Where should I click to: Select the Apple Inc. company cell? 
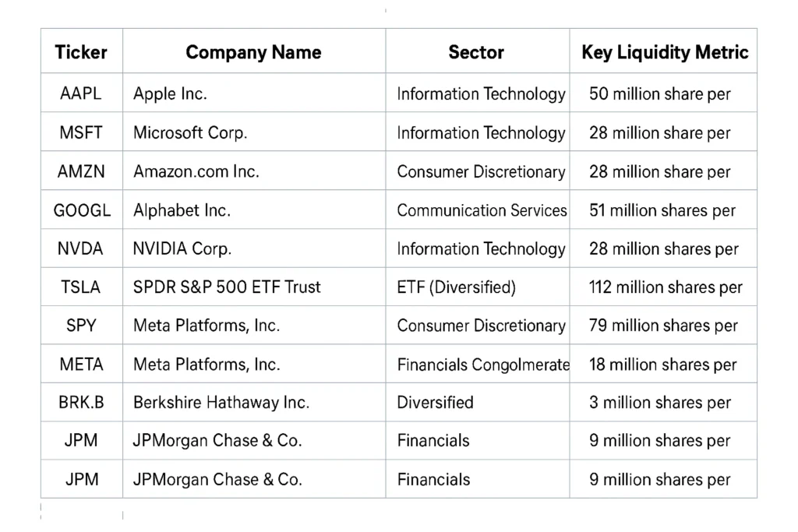point(170,94)
